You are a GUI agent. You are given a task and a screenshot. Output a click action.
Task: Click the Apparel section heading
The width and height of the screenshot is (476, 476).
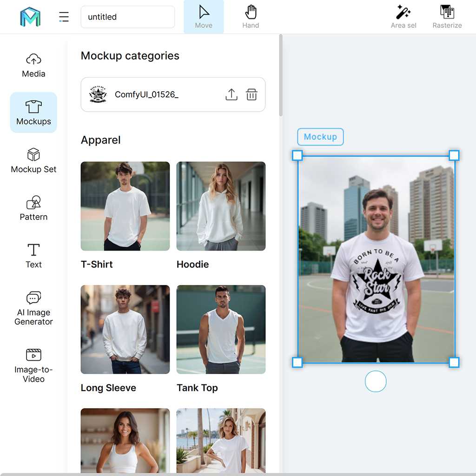[100, 140]
